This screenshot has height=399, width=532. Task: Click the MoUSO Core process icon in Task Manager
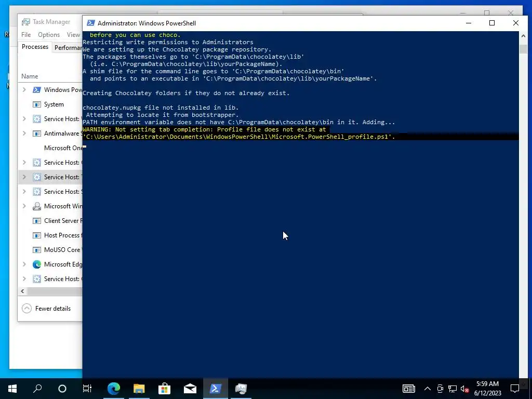click(x=37, y=250)
